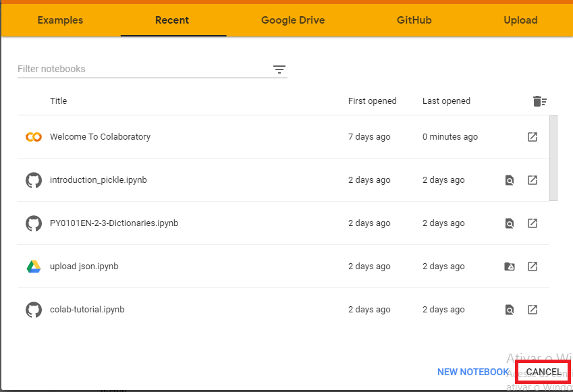Open Welcome To Colaboratory notebook
Viewport: 573px width, 392px height.
[x=100, y=137]
